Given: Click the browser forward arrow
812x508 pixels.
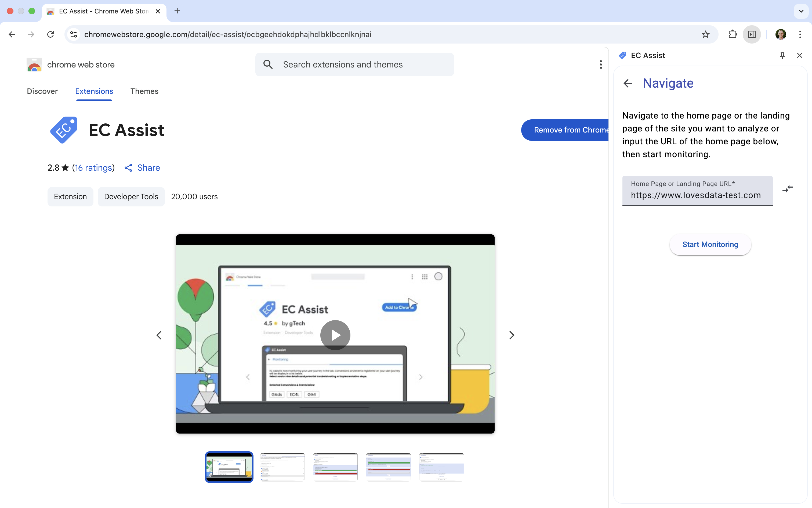Looking at the screenshot, I should click(x=31, y=34).
